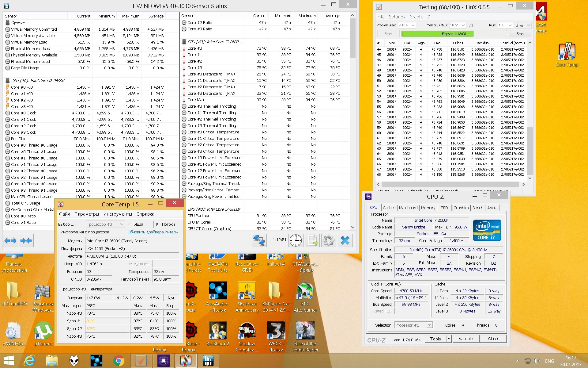588x368 pixels.
Task: Open KMSAuto Net desktop folder
Action: [x=276, y=297]
